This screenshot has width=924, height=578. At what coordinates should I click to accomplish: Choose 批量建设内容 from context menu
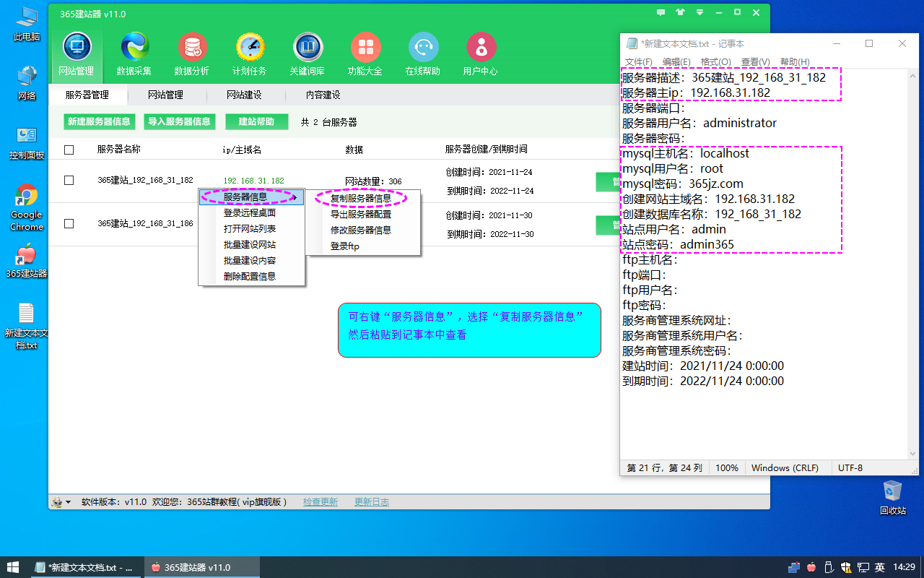[x=251, y=260]
